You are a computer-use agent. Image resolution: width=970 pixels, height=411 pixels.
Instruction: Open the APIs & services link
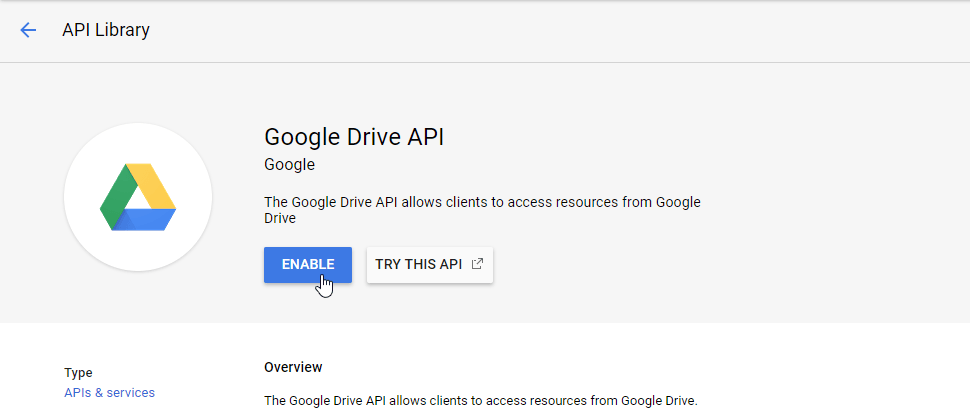click(109, 393)
